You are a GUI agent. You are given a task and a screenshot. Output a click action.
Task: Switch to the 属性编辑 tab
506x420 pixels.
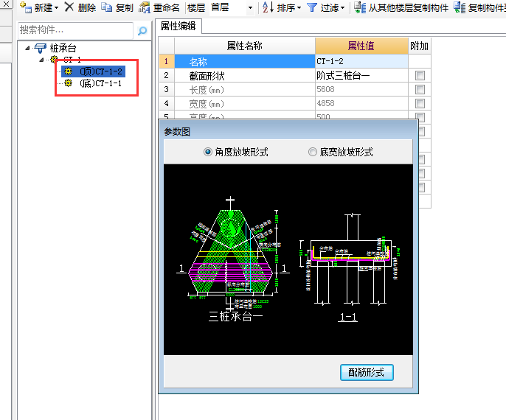(179, 26)
